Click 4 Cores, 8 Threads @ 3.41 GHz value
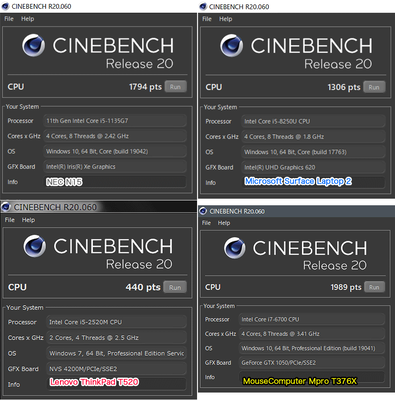 pos(312,334)
